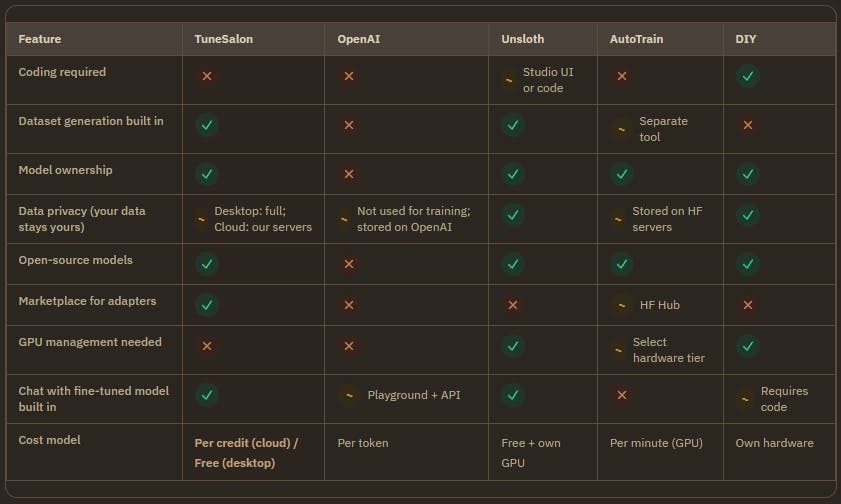Click the Feature column header

coord(40,39)
